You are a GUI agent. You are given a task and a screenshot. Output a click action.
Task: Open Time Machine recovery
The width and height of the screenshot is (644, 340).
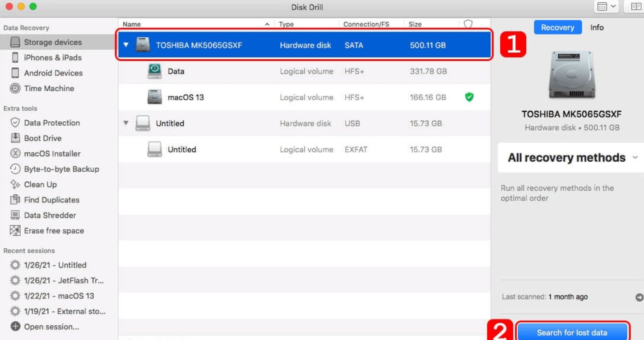coord(49,88)
